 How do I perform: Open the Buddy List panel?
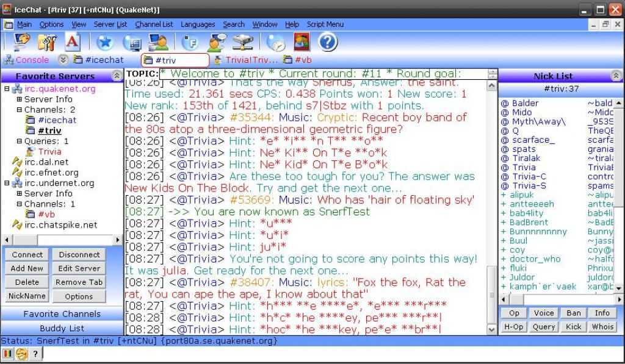(x=62, y=328)
